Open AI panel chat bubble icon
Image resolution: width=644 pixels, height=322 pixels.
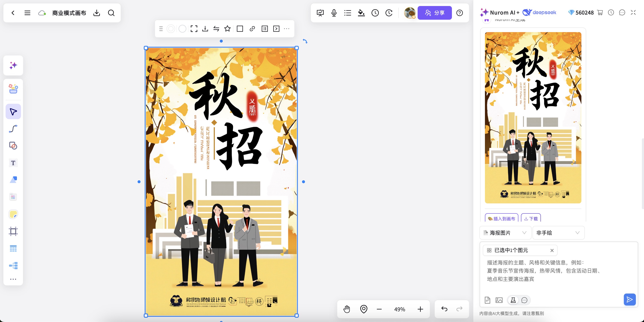pyautogui.click(x=622, y=12)
